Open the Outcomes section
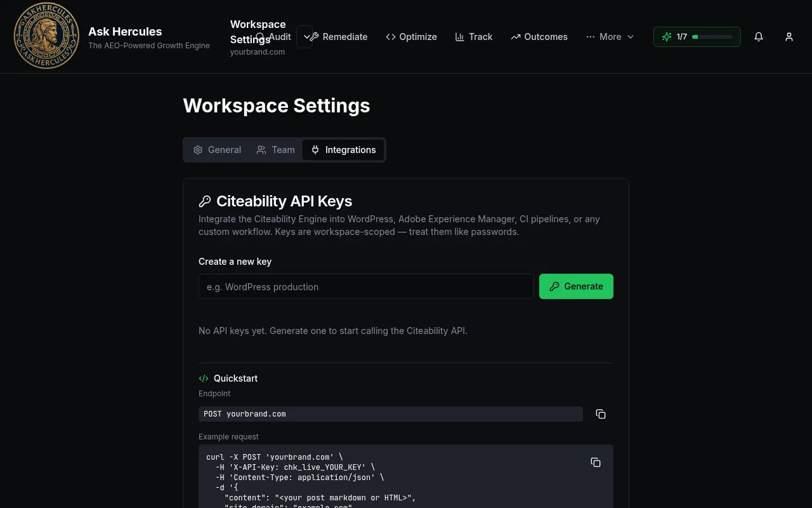 539,37
